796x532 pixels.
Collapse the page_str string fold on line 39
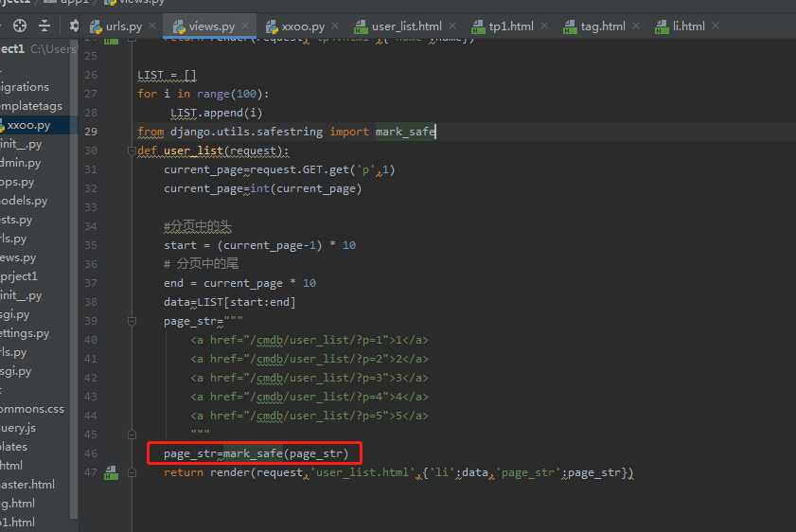tap(132, 321)
